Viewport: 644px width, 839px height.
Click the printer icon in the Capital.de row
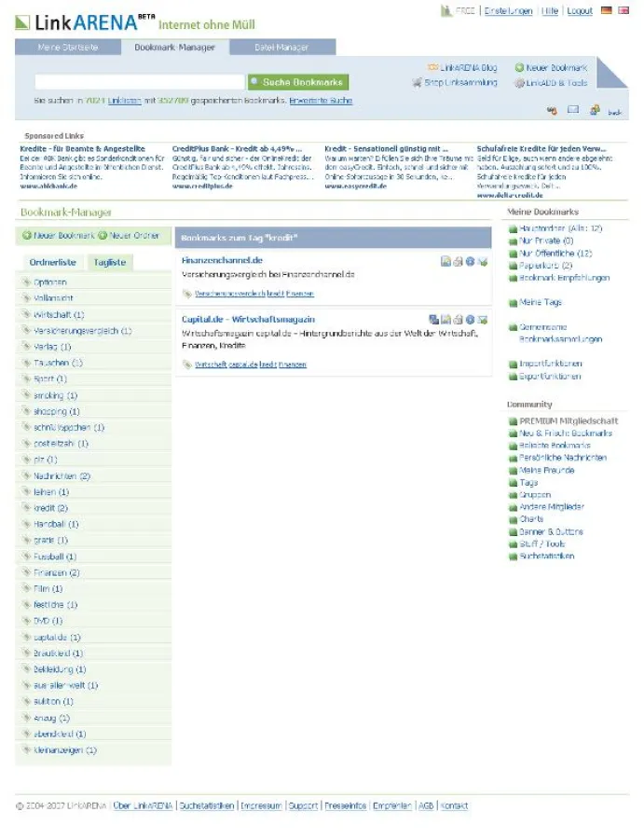[458, 320]
